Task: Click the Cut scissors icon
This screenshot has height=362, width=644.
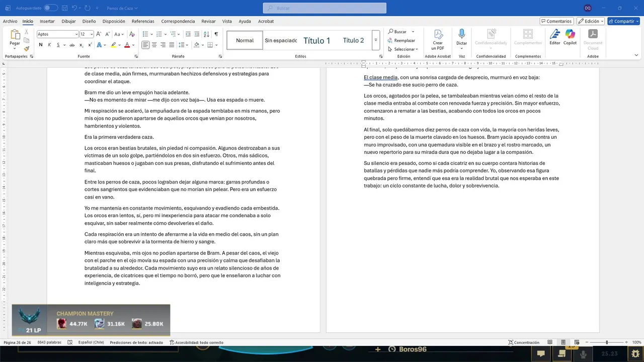Action: click(27, 32)
